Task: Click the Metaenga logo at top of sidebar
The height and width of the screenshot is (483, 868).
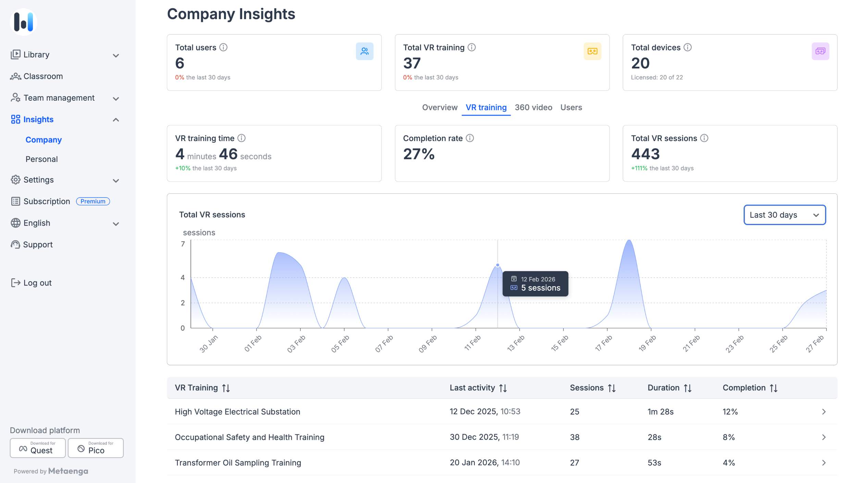Action: tap(23, 22)
